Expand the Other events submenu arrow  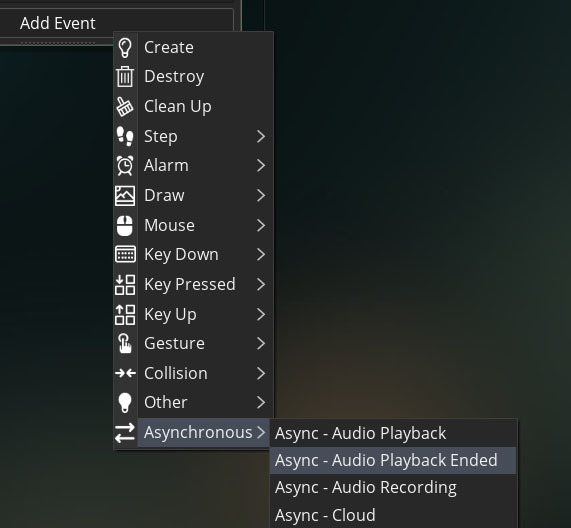point(261,402)
